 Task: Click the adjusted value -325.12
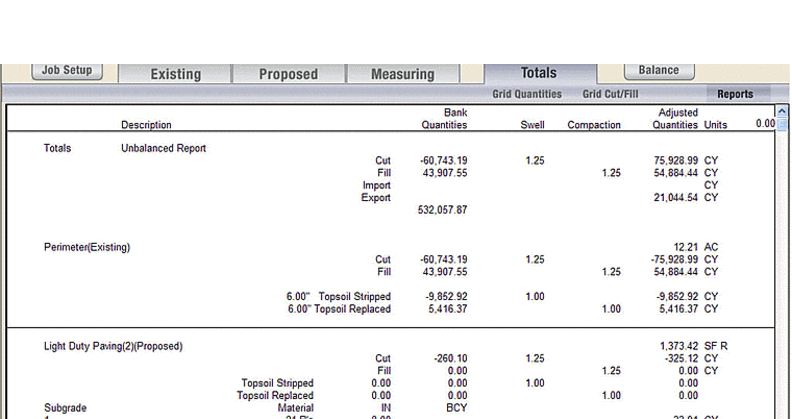[681, 358]
